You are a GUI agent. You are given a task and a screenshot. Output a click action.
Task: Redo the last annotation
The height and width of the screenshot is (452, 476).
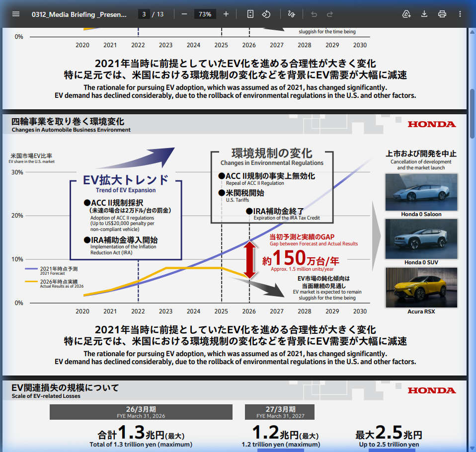330,14
